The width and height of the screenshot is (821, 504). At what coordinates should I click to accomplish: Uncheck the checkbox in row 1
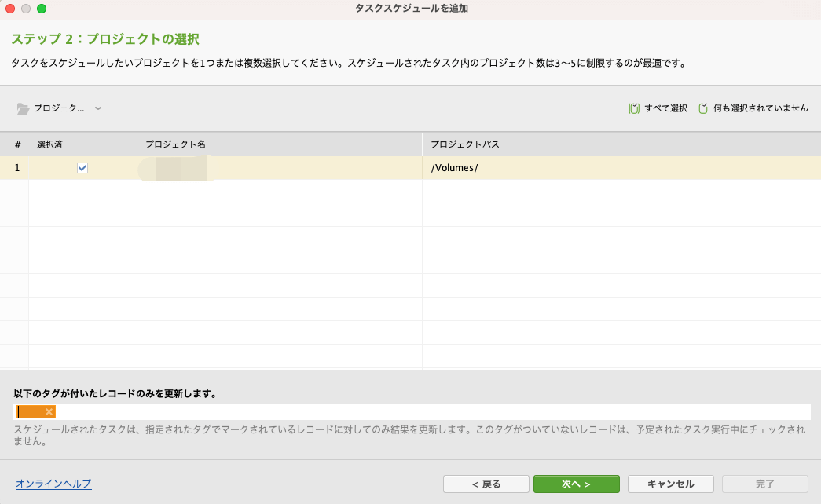pyautogui.click(x=82, y=168)
